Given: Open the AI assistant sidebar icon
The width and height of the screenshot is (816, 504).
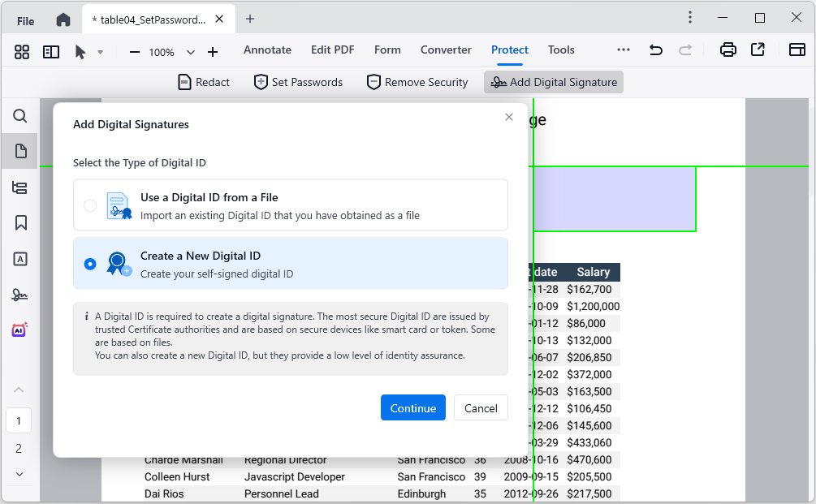Looking at the screenshot, I should pos(20,330).
